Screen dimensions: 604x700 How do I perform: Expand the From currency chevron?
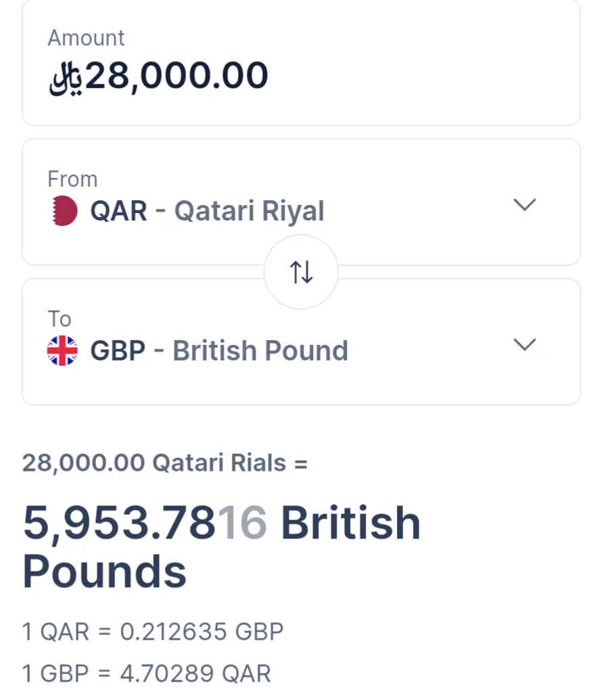(x=525, y=205)
